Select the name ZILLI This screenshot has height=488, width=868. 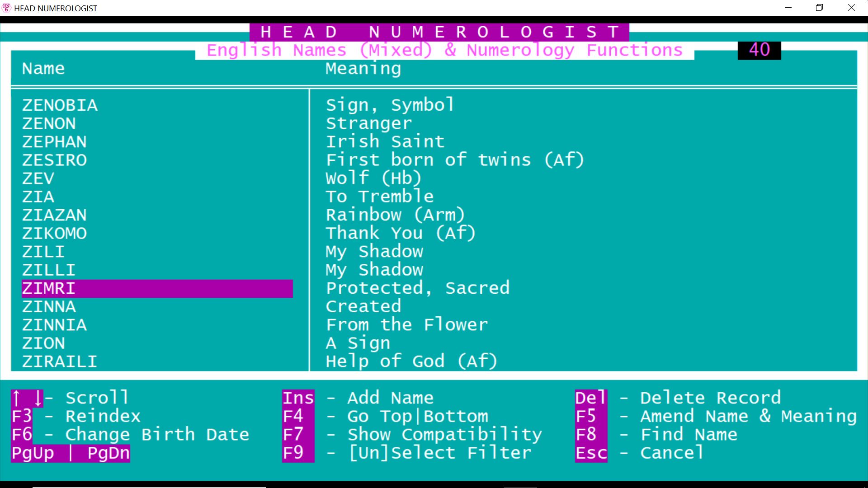point(49,270)
